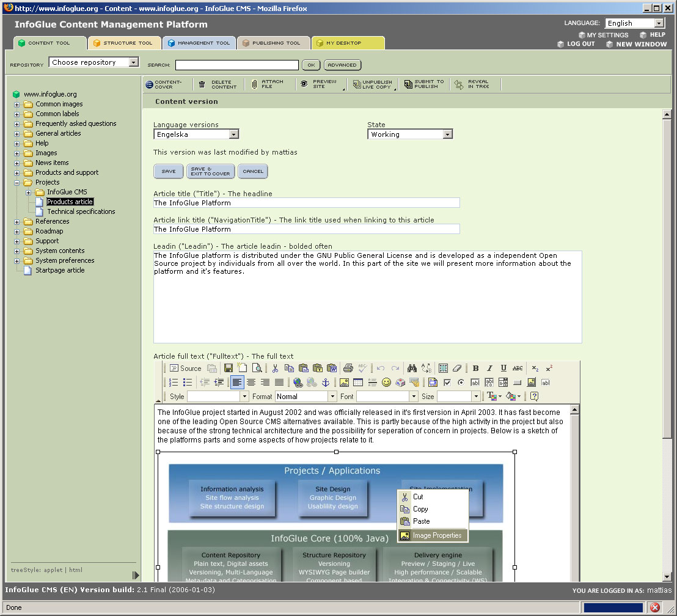Image resolution: width=677 pixels, height=616 pixels.
Task: Switch to the Structure Tool tab
Action: (125, 43)
